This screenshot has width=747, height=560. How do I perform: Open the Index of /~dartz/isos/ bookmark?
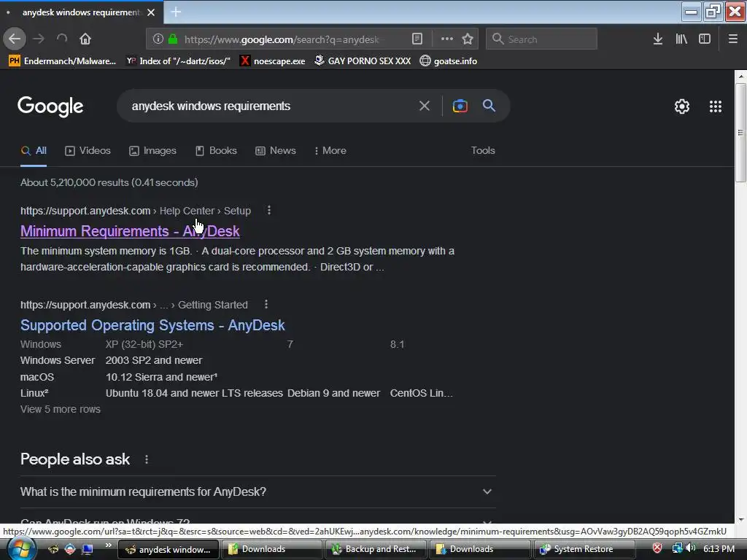tap(178, 61)
